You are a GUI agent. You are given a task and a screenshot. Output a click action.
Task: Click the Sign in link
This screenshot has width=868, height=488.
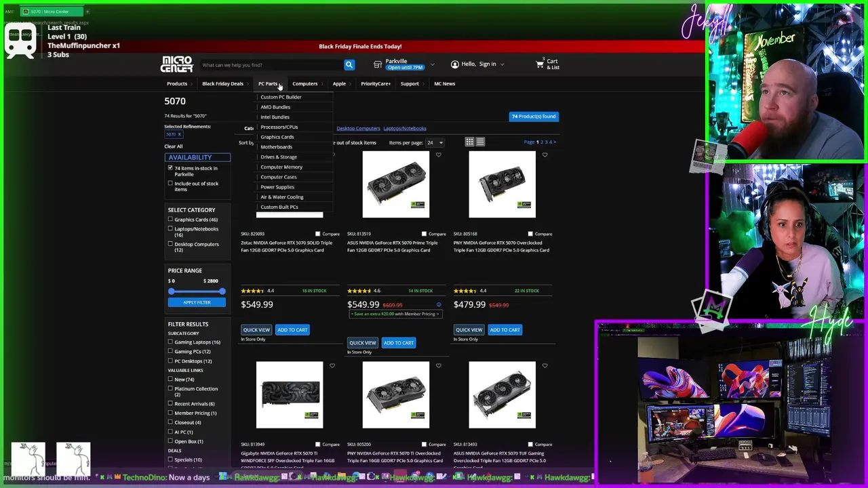coord(488,64)
